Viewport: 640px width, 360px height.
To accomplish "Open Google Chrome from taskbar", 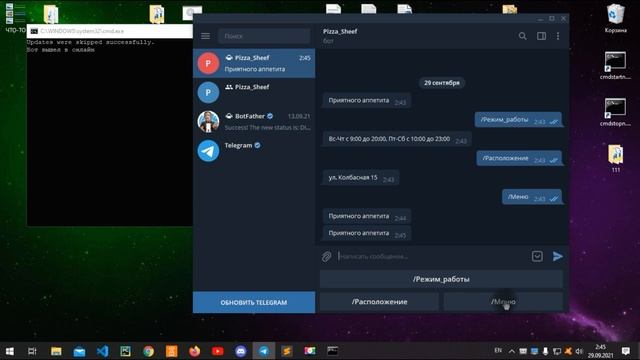I will coord(149,351).
